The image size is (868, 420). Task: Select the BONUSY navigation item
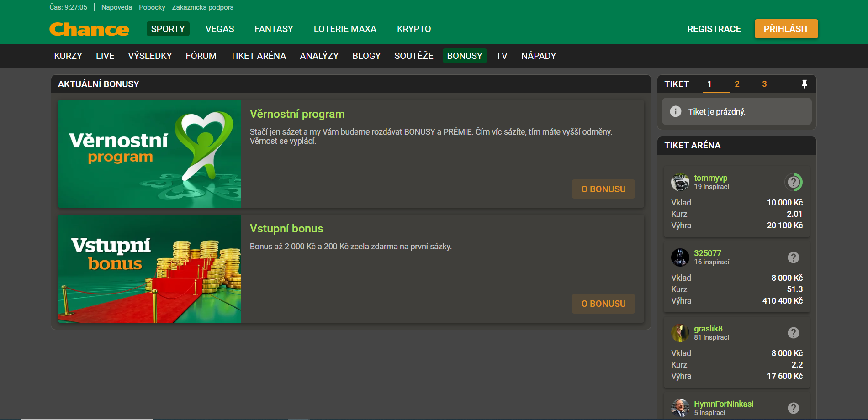click(465, 56)
